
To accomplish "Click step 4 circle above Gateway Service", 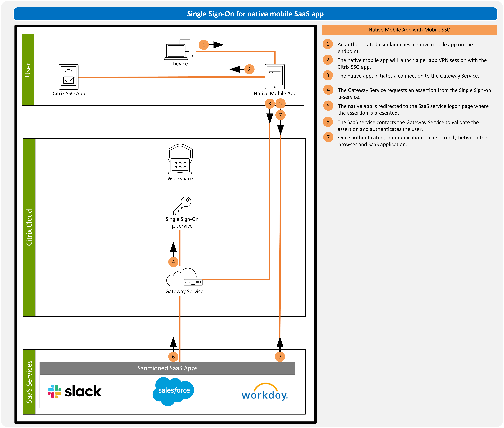I will [x=173, y=262].
